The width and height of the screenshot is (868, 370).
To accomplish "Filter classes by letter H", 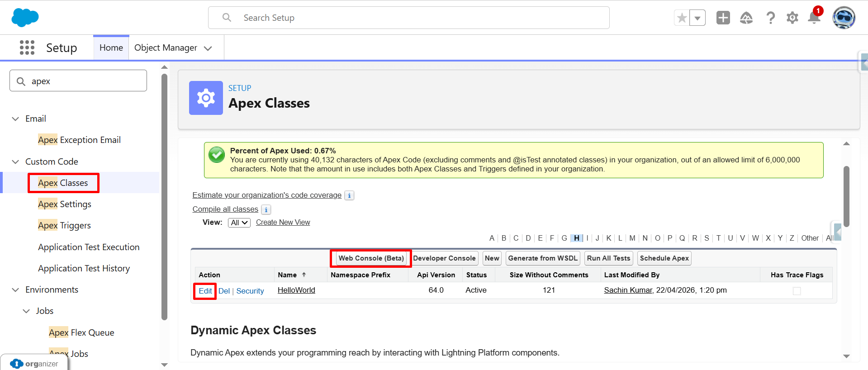I will 577,238.
